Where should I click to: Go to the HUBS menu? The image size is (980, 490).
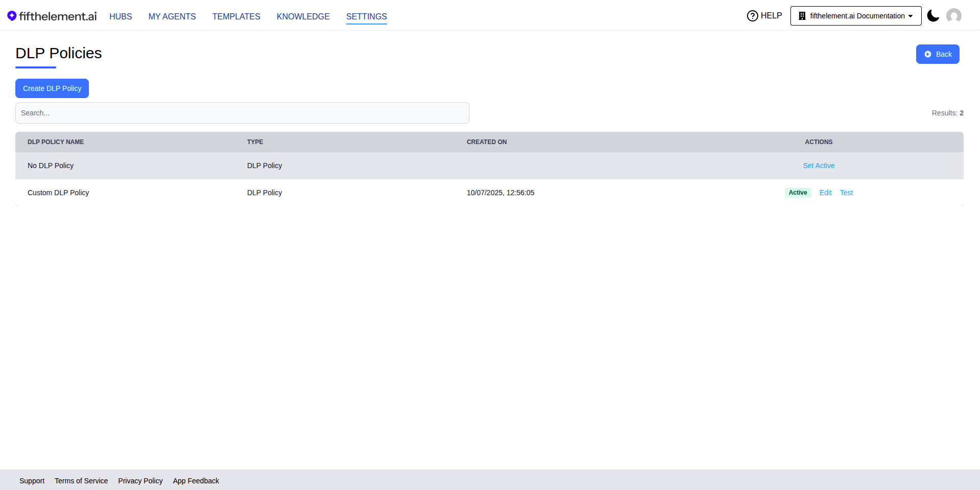tap(121, 16)
